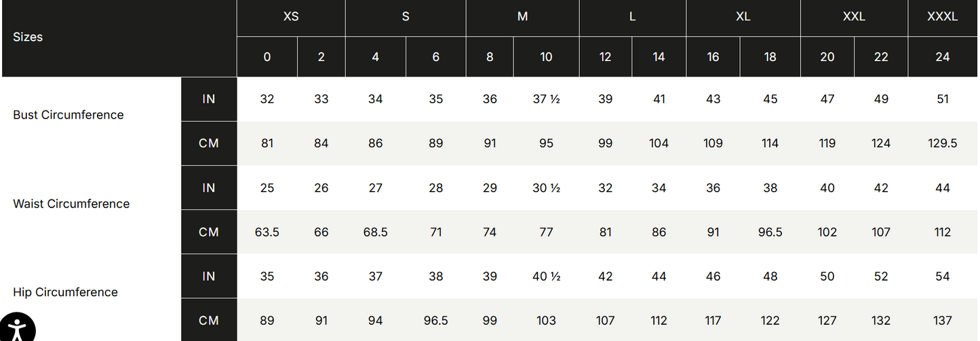Click the numeric size 10 header

(x=546, y=57)
